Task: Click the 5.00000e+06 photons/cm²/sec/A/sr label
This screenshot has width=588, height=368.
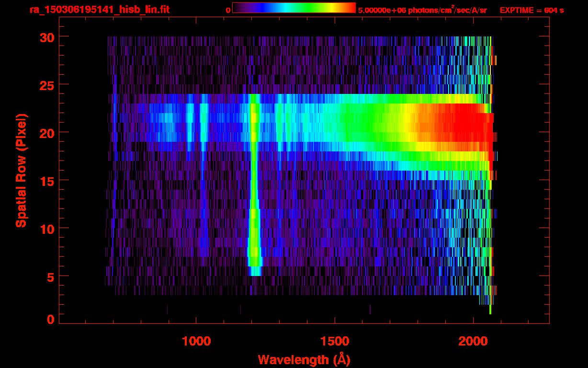Action: (x=422, y=10)
